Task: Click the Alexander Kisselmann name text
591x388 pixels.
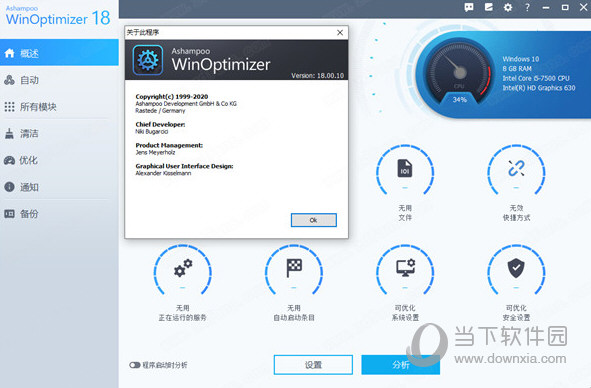Action: point(163,173)
